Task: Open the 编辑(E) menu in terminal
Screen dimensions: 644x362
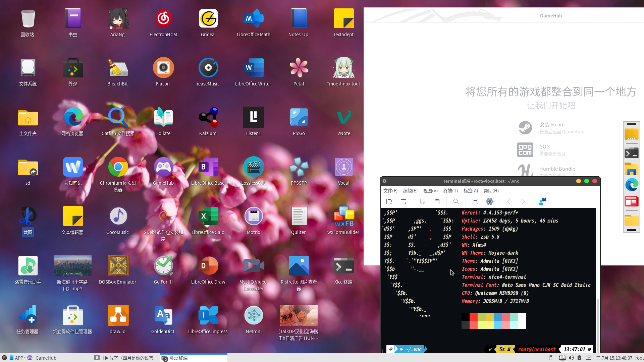Action: [x=410, y=191]
